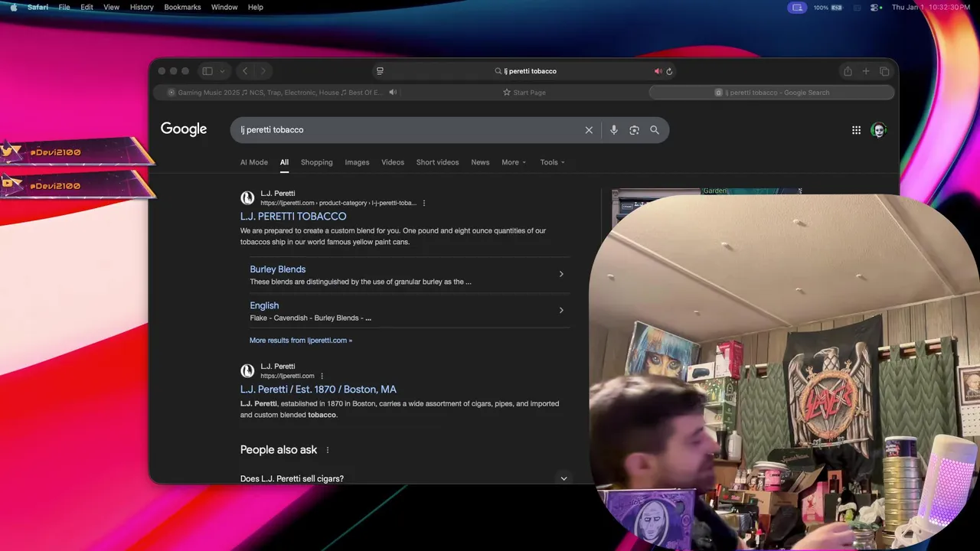Click the page settings icon in address bar
Screen dimensions: 980x551
(380, 71)
